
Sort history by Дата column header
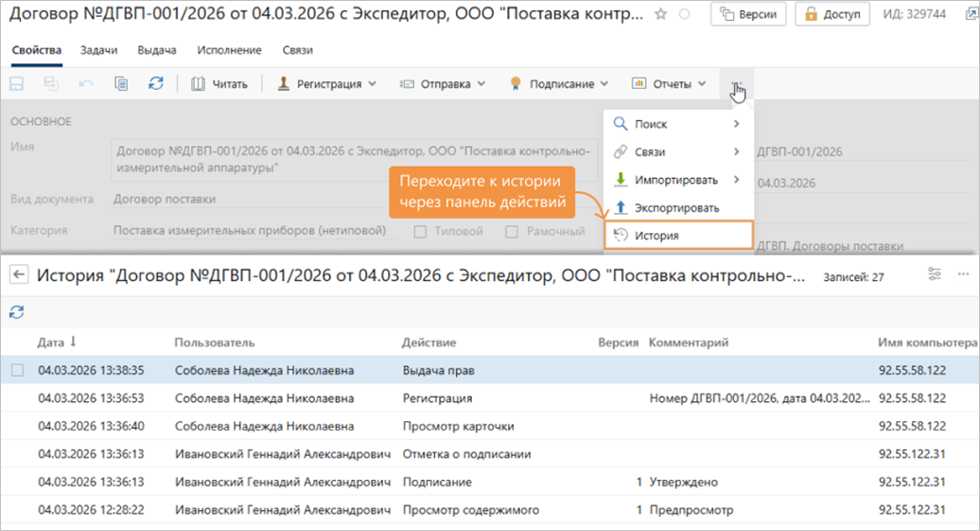click(x=57, y=342)
